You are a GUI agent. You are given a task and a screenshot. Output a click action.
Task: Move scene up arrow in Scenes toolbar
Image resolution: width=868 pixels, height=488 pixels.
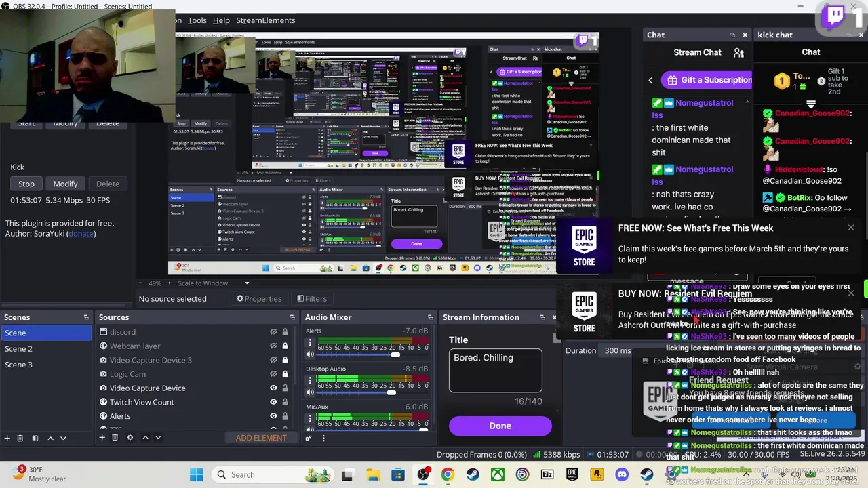point(50,438)
